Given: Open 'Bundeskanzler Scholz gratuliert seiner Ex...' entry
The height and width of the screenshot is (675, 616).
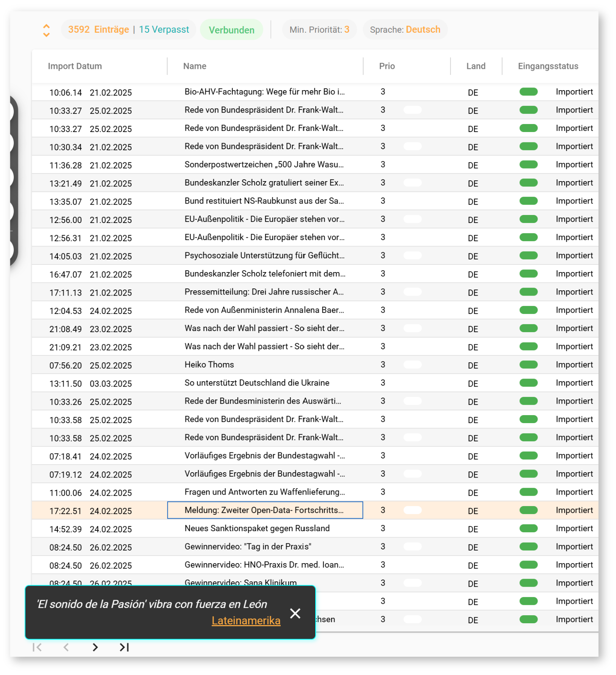Looking at the screenshot, I should [x=264, y=183].
